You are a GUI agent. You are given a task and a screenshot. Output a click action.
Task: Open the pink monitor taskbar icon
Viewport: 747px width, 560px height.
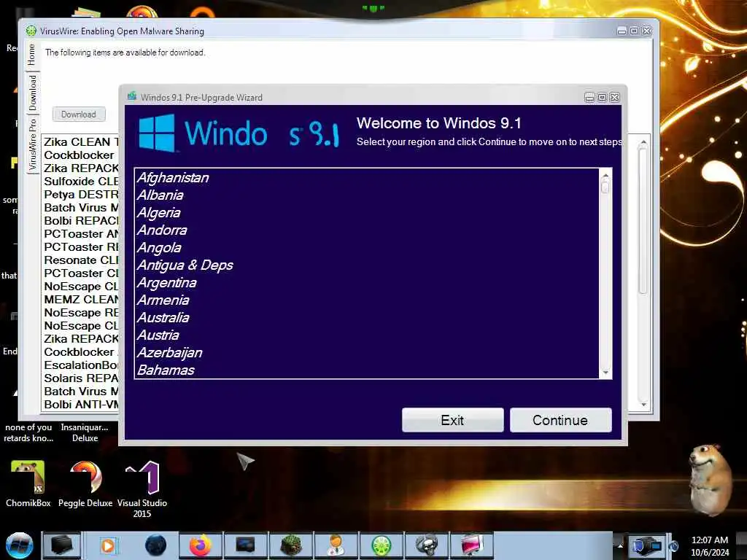click(472, 545)
